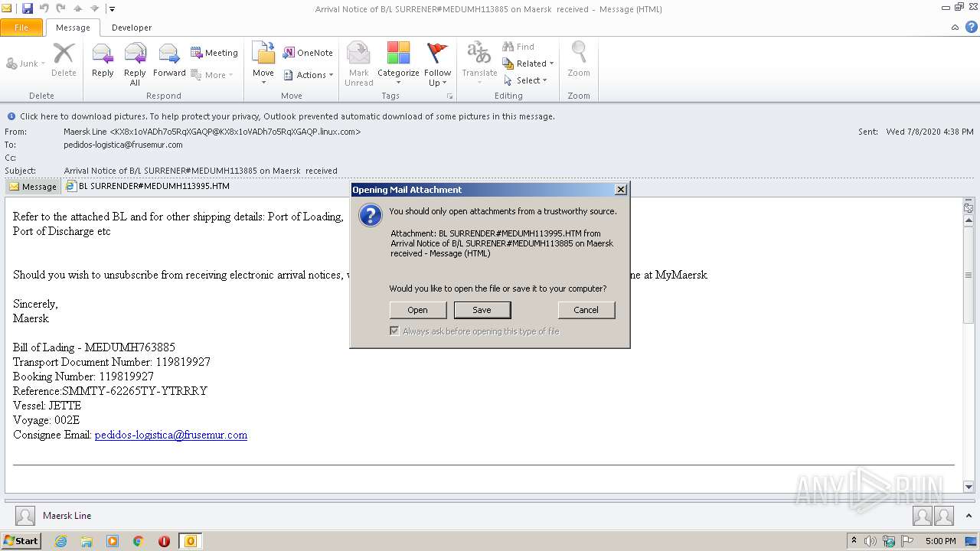Close the Opening Mail Attachment dialog
The image size is (980, 551).
(x=620, y=190)
